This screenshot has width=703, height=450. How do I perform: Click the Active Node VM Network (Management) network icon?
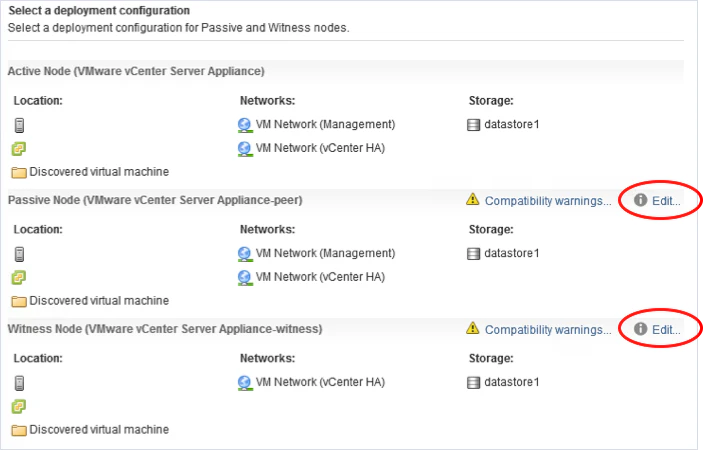(x=245, y=125)
